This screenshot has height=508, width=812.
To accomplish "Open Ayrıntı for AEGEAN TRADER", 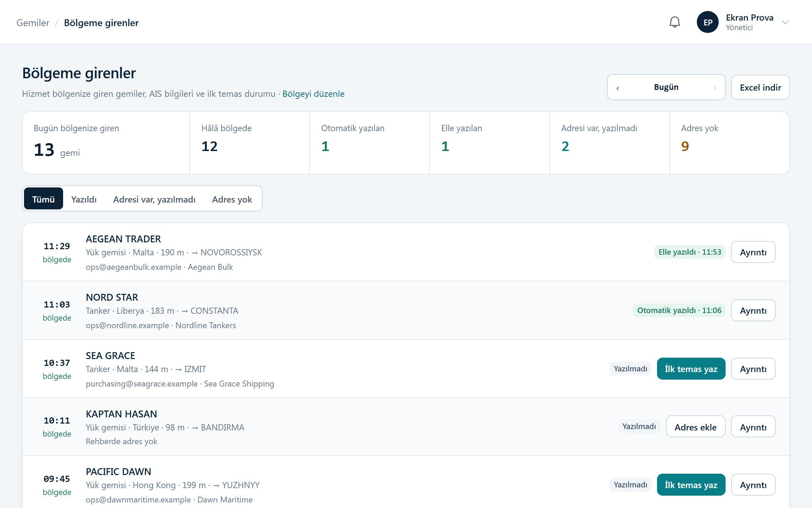I will (x=753, y=252).
